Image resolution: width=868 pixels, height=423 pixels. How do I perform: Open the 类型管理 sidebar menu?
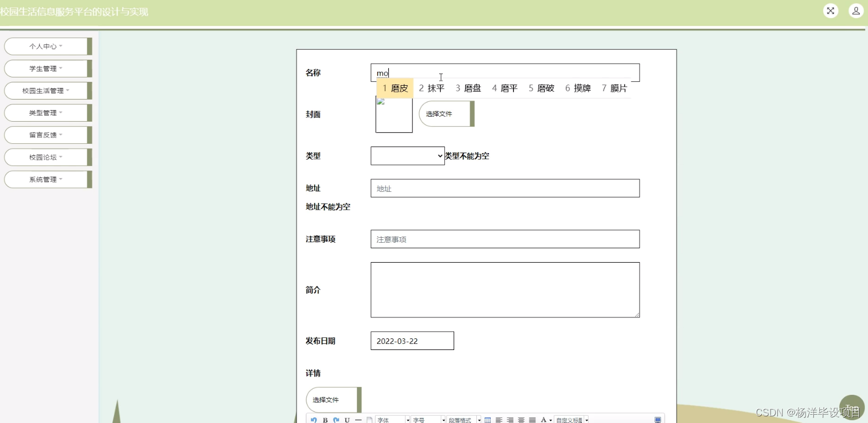(48, 113)
